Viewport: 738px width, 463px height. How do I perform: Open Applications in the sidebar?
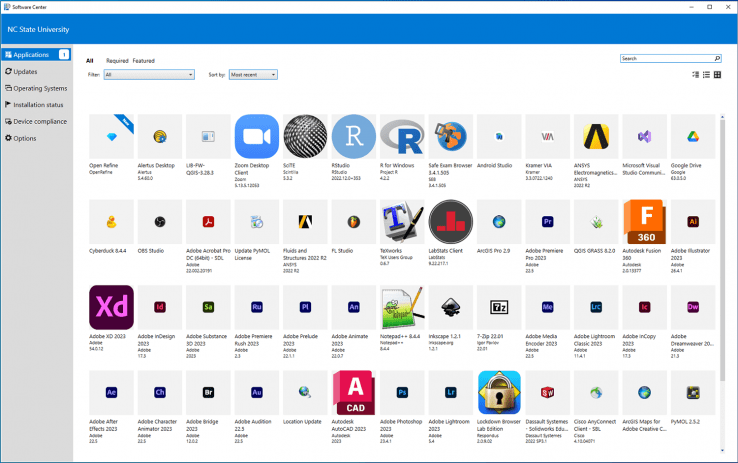[36, 55]
